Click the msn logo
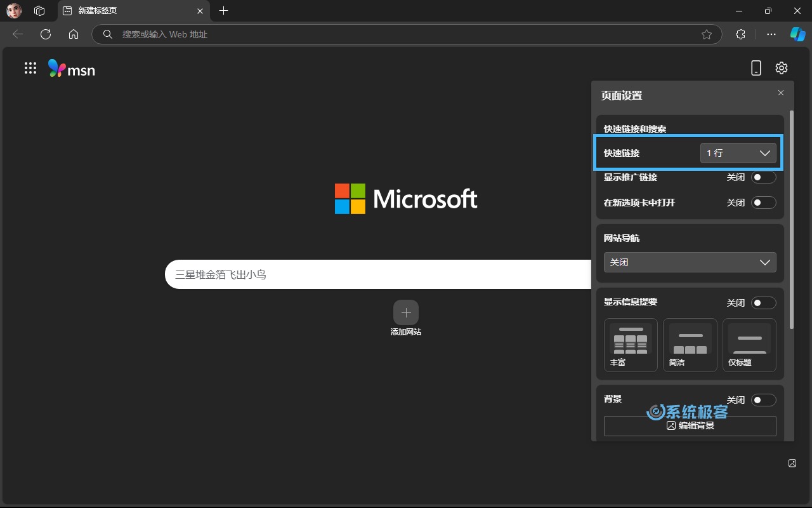This screenshot has height=508, width=812. coord(72,69)
